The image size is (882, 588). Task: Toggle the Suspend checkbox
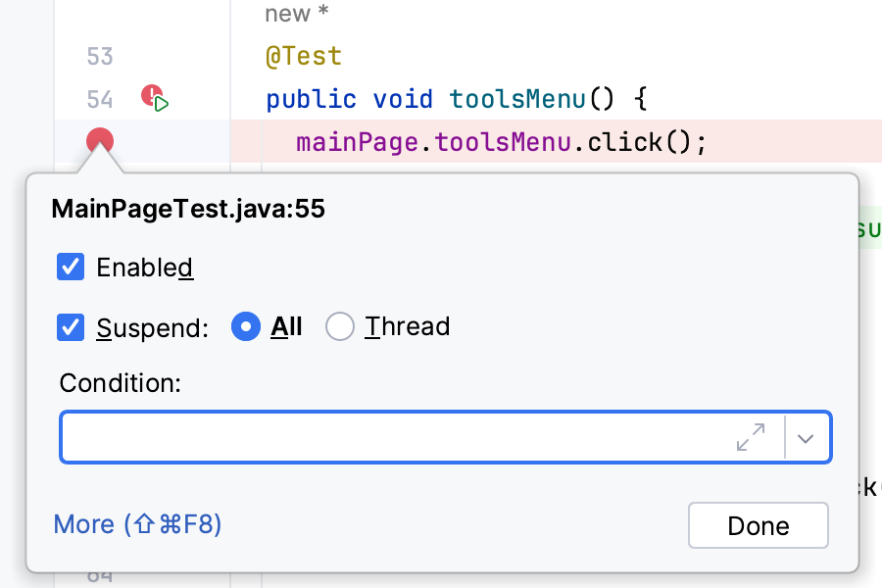71,326
